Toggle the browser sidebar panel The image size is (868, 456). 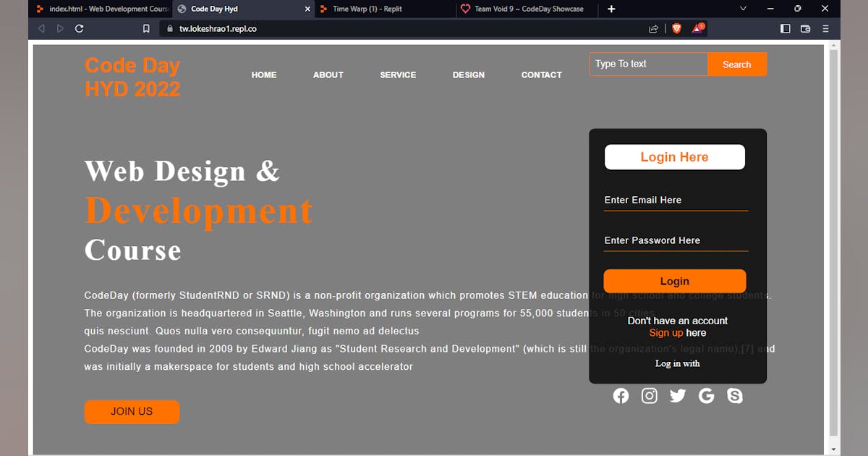pos(786,29)
